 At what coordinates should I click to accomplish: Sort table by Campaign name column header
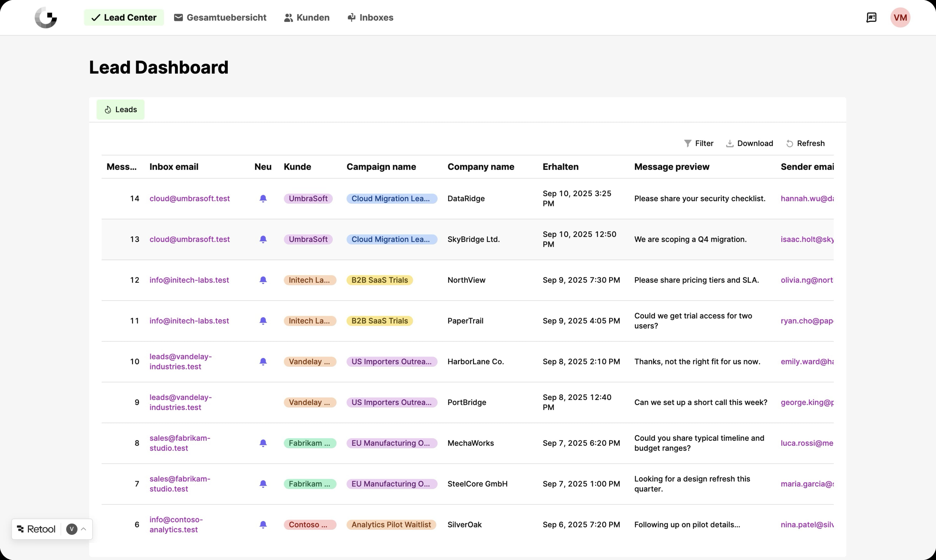(381, 167)
